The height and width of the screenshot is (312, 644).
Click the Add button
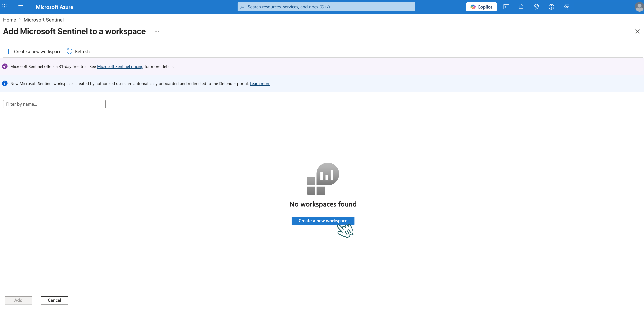tap(18, 300)
